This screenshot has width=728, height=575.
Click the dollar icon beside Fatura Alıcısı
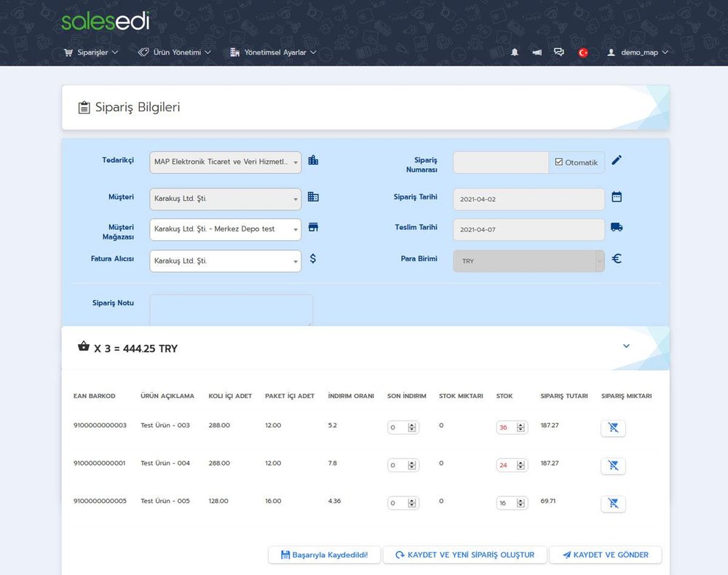[313, 258]
